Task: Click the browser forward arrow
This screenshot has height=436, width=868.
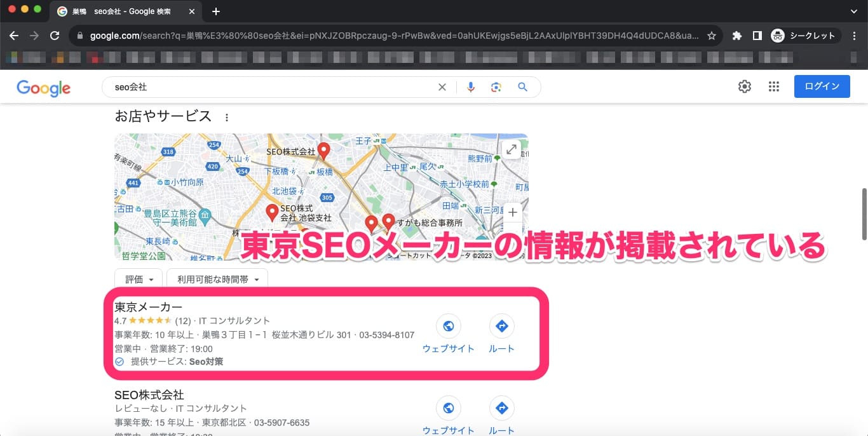Action: pos(34,36)
